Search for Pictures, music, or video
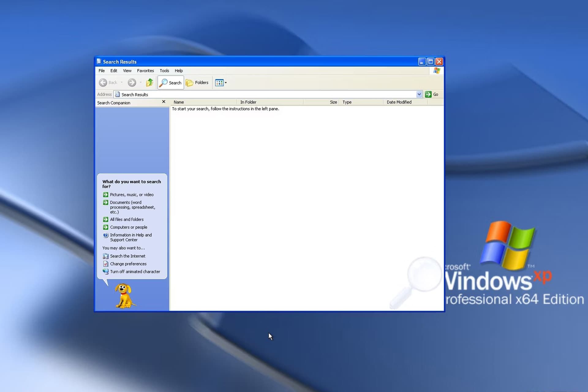The image size is (588, 392). click(132, 195)
